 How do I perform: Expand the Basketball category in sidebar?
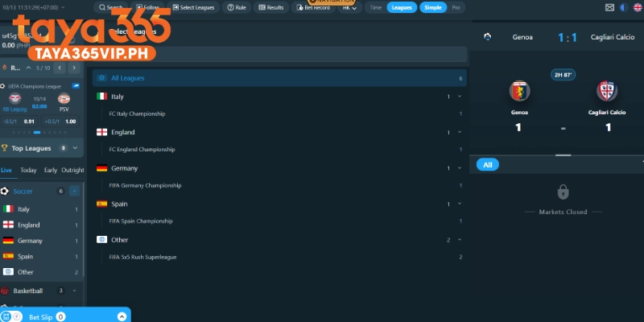coord(74,291)
